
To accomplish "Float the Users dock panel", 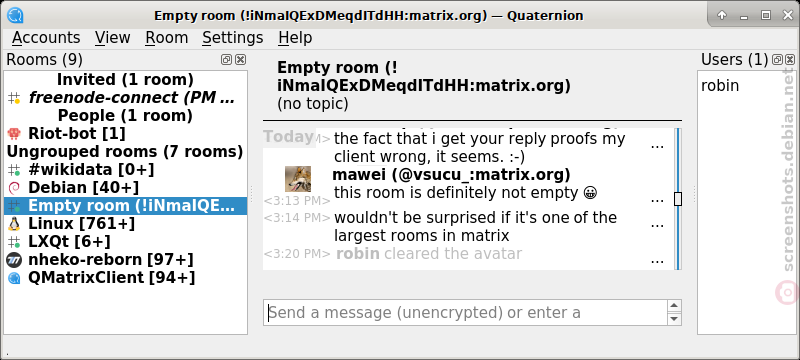I will point(777,60).
